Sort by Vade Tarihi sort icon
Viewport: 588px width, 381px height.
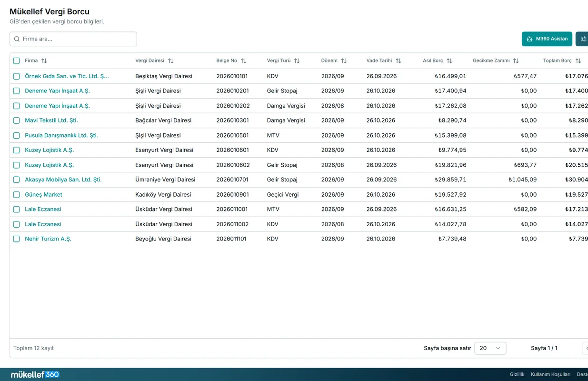(x=399, y=61)
